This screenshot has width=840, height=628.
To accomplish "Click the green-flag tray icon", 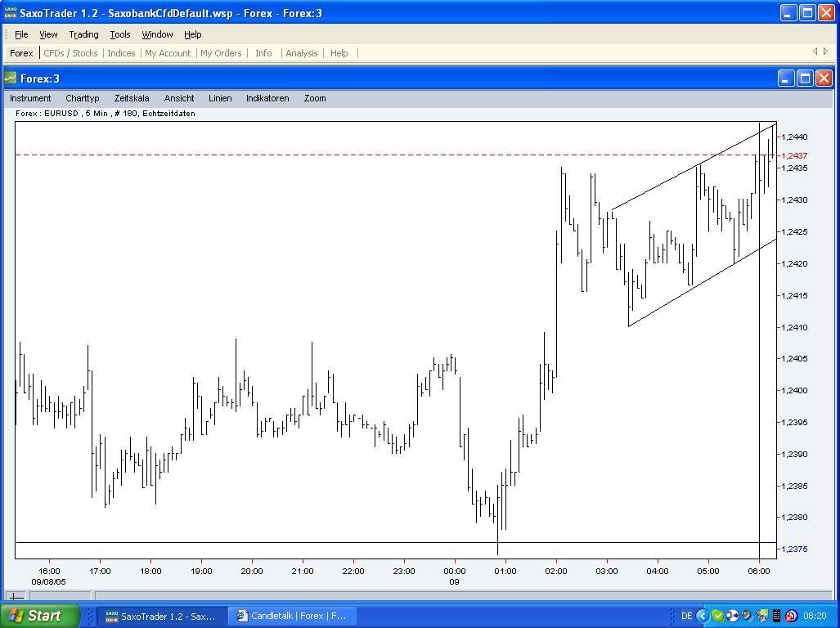I will tap(761, 617).
